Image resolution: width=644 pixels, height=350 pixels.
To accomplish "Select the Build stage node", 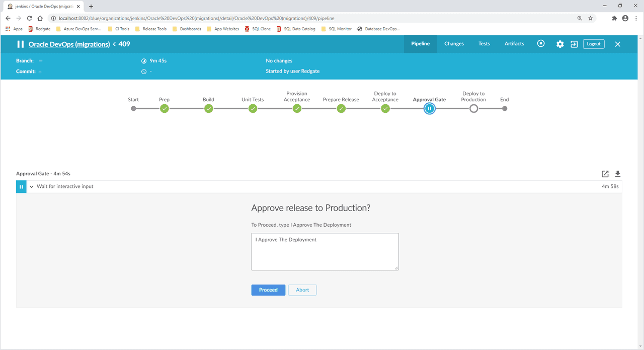I will pyautogui.click(x=209, y=108).
